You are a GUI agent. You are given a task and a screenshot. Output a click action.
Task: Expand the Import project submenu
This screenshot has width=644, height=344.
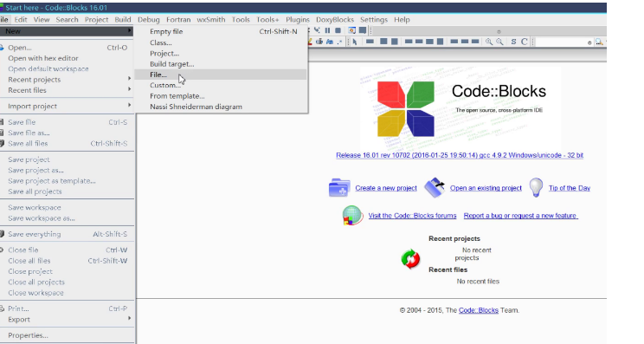click(x=129, y=105)
